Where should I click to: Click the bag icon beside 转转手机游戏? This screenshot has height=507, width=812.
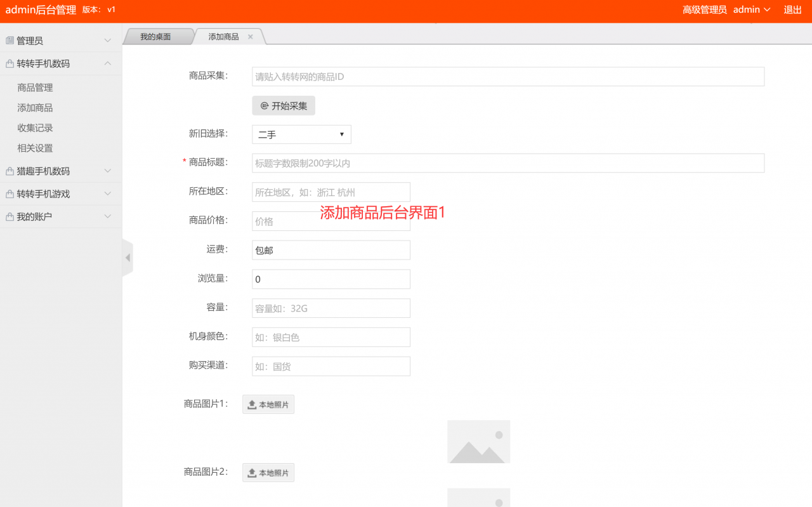coord(10,194)
